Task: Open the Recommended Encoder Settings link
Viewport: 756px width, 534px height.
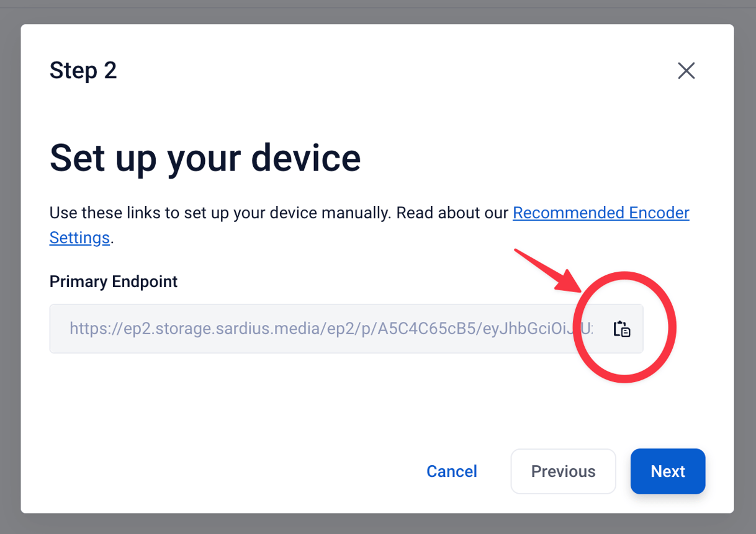Action: [600, 213]
